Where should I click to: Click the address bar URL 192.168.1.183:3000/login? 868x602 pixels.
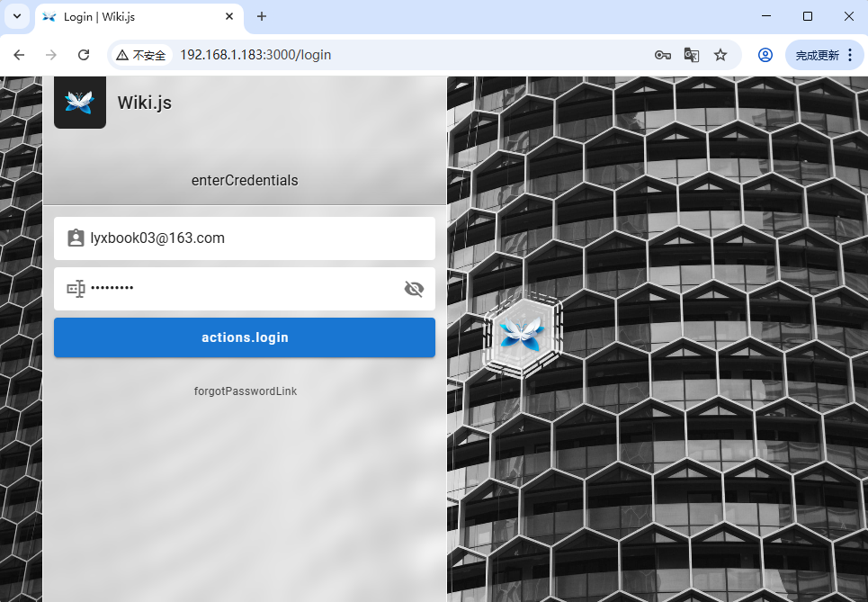[255, 55]
